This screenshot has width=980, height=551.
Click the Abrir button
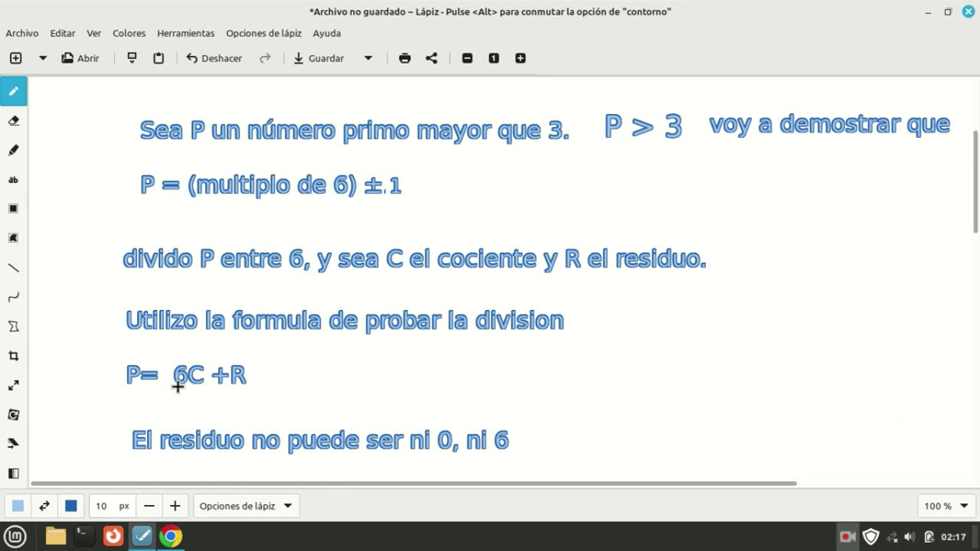click(x=80, y=58)
